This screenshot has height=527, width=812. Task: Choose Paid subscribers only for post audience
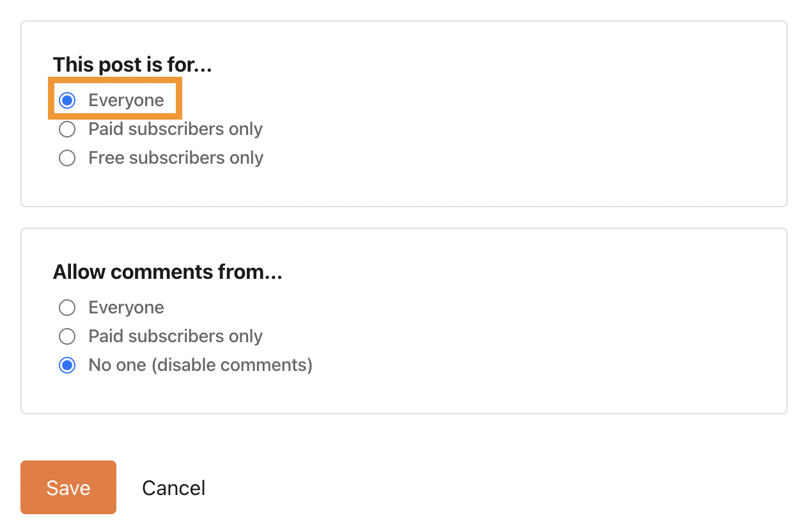click(67, 129)
